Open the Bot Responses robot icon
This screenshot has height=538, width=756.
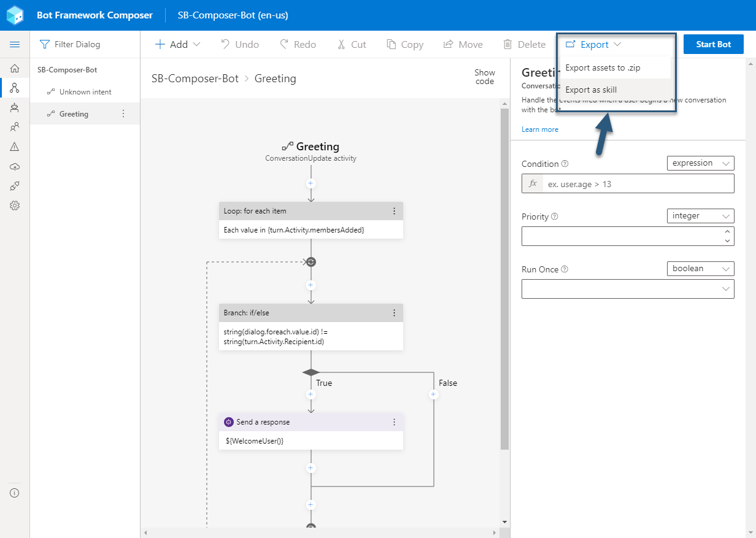pyautogui.click(x=15, y=107)
